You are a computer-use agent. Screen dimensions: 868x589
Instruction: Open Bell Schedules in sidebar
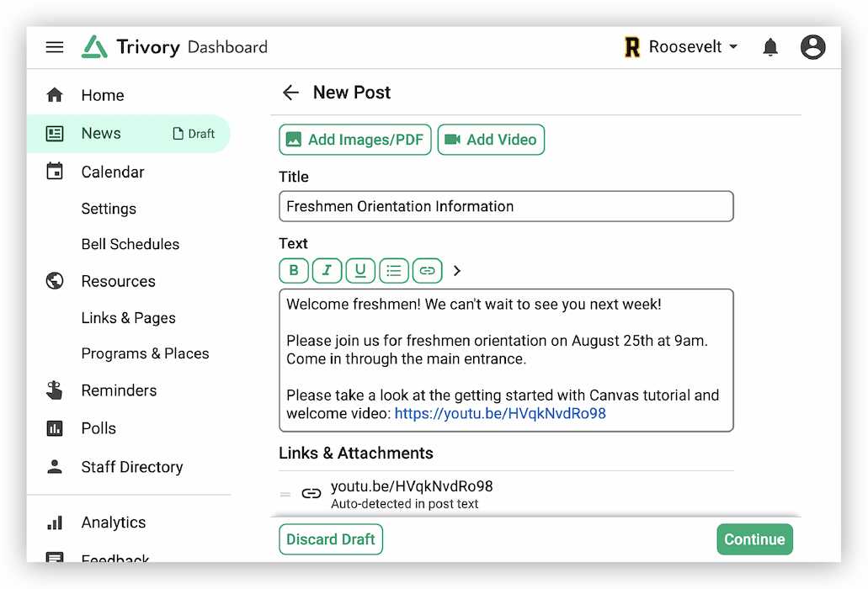pos(130,244)
